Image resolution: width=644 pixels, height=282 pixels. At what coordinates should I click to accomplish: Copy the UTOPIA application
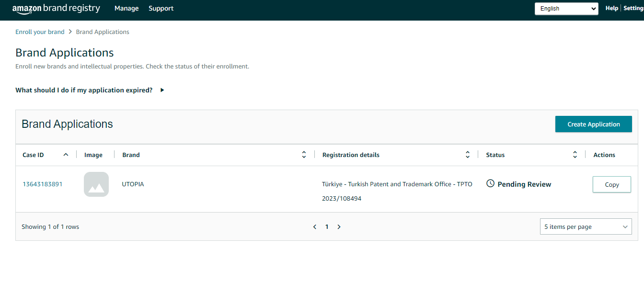[x=612, y=184]
